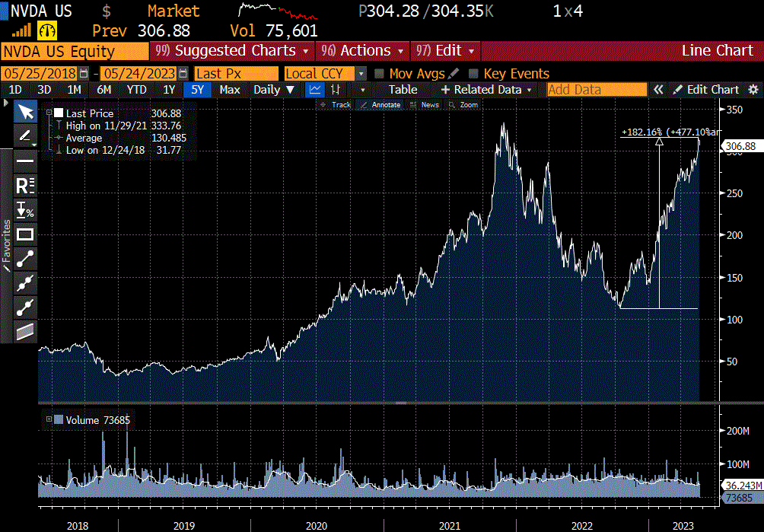
Task: Pick the horizontal line drawing tool
Action: [x=25, y=161]
